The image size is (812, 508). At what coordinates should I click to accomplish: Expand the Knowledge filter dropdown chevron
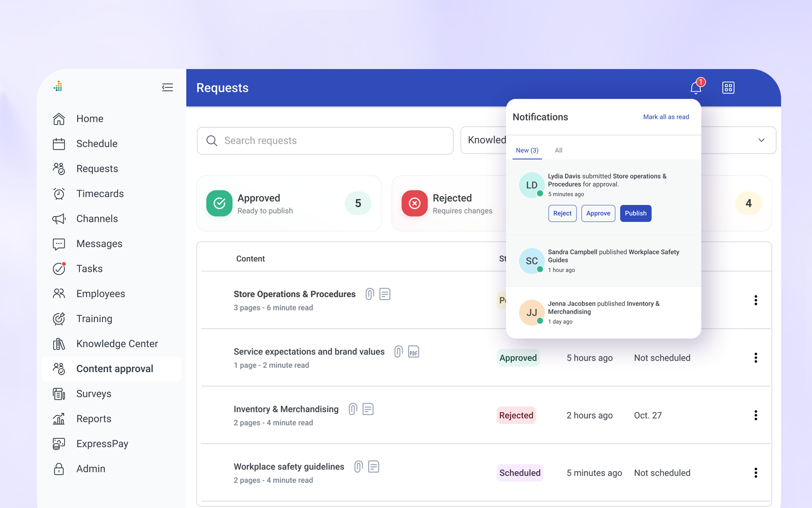point(761,140)
